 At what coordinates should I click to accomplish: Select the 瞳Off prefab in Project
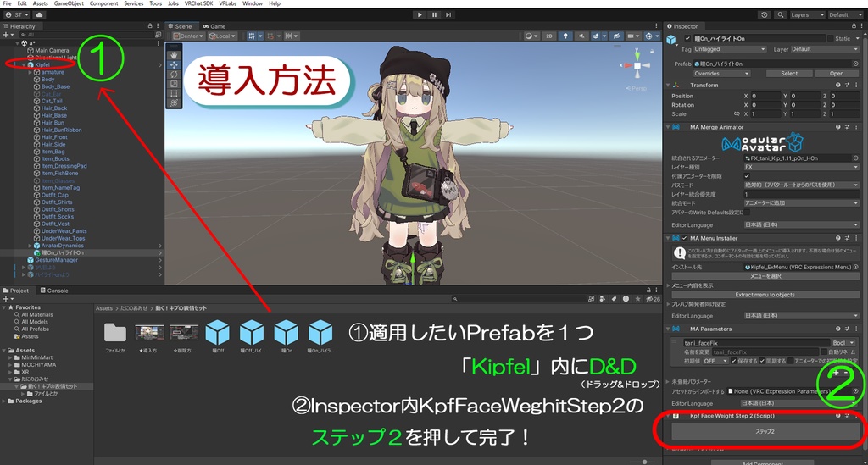[x=218, y=332]
